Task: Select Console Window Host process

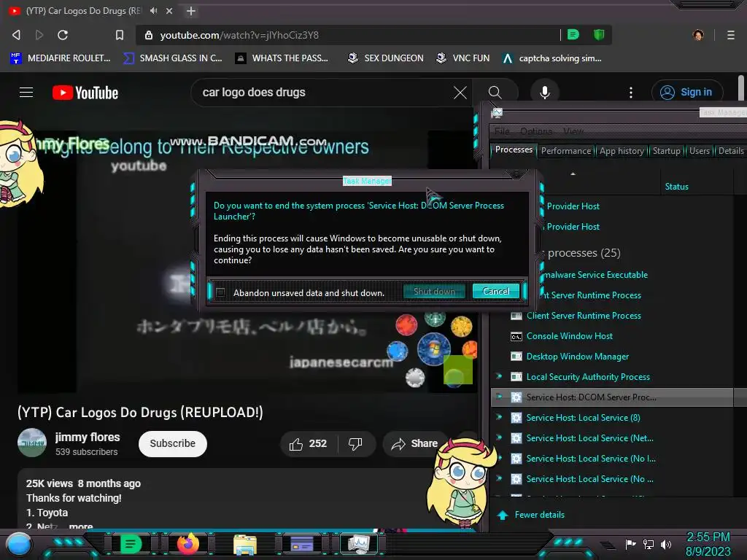Action: (569, 335)
